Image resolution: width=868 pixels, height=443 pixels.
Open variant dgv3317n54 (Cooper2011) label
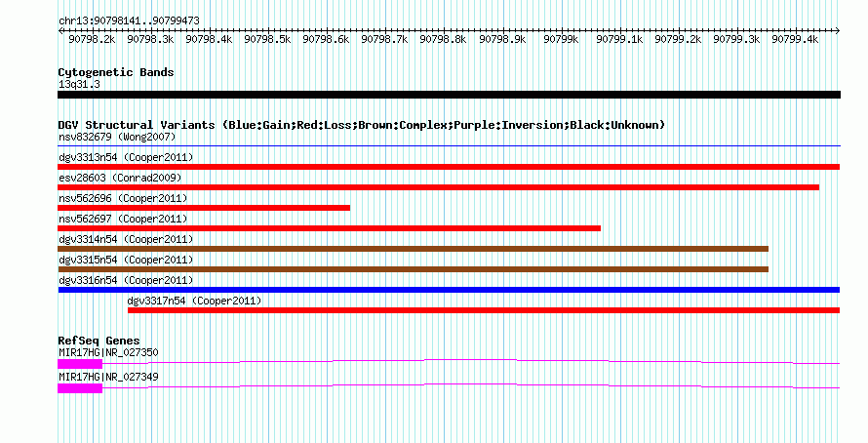(x=194, y=301)
